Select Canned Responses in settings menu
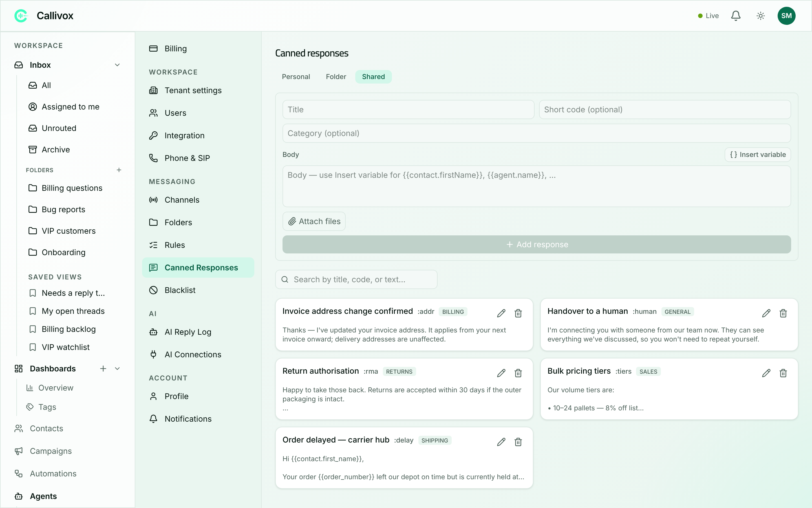 198,268
